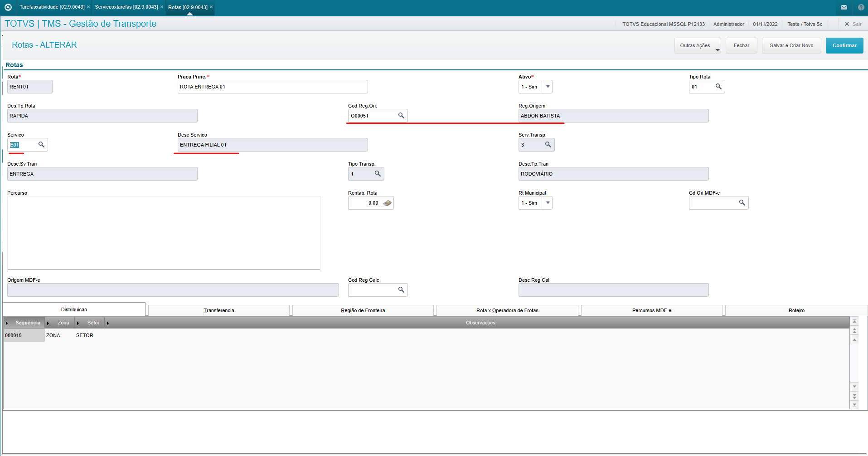Click the Teste / Totvs Sc label

click(x=805, y=24)
